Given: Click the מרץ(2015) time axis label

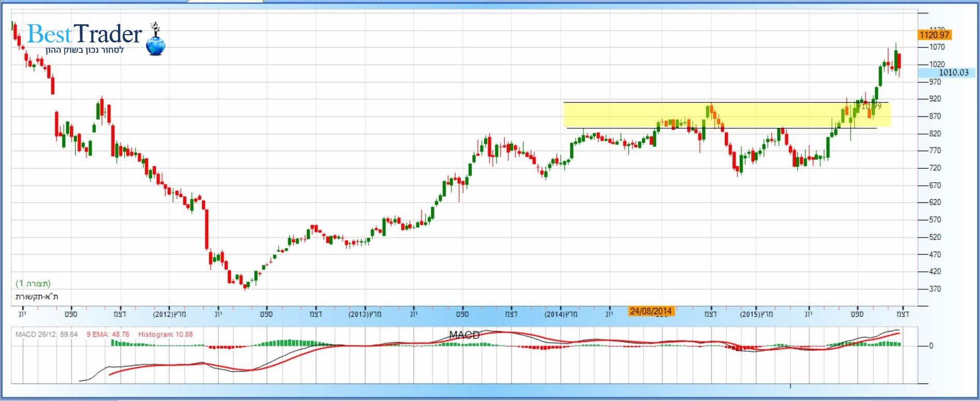Looking at the screenshot, I should 756,314.
